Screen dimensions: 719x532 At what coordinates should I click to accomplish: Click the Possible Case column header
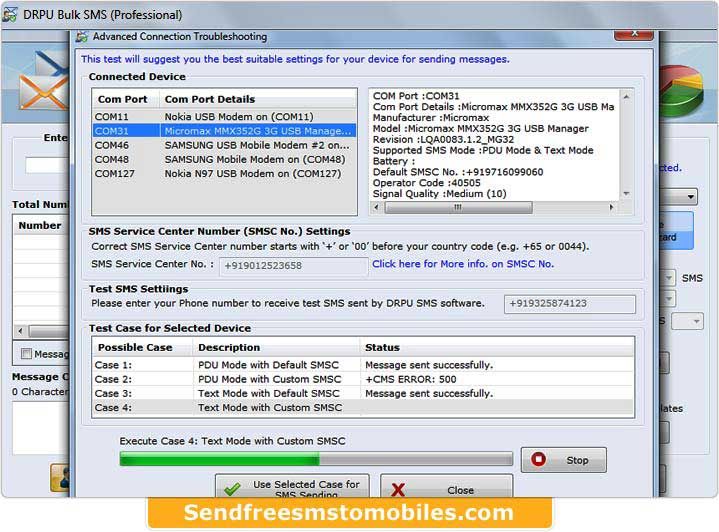click(x=142, y=347)
